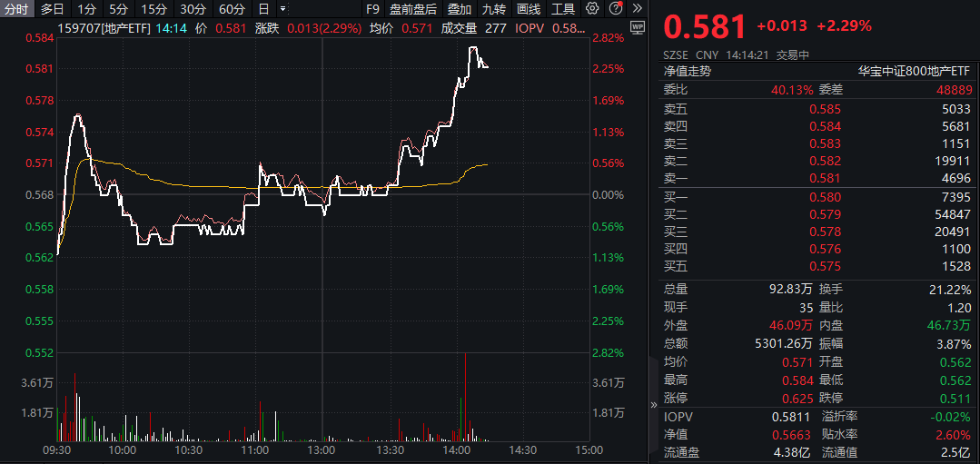The image size is (980, 464).
Task: Click the 总额 value 5301.26万
Action: coord(785,343)
